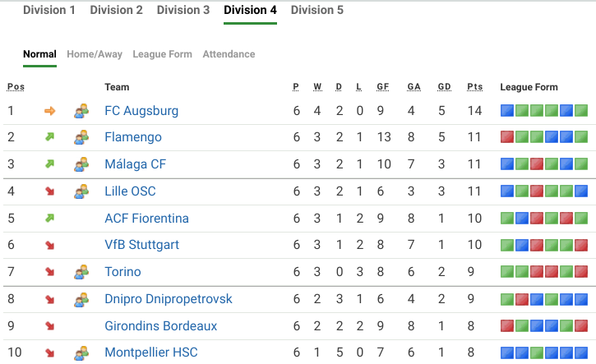The height and width of the screenshot is (364, 596).
Task: Click the manager icon beside Málaga CF
Action: coord(81,164)
